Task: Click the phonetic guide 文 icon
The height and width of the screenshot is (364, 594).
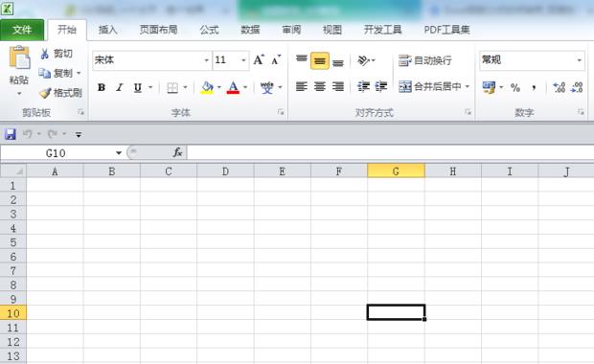Action: [x=266, y=87]
